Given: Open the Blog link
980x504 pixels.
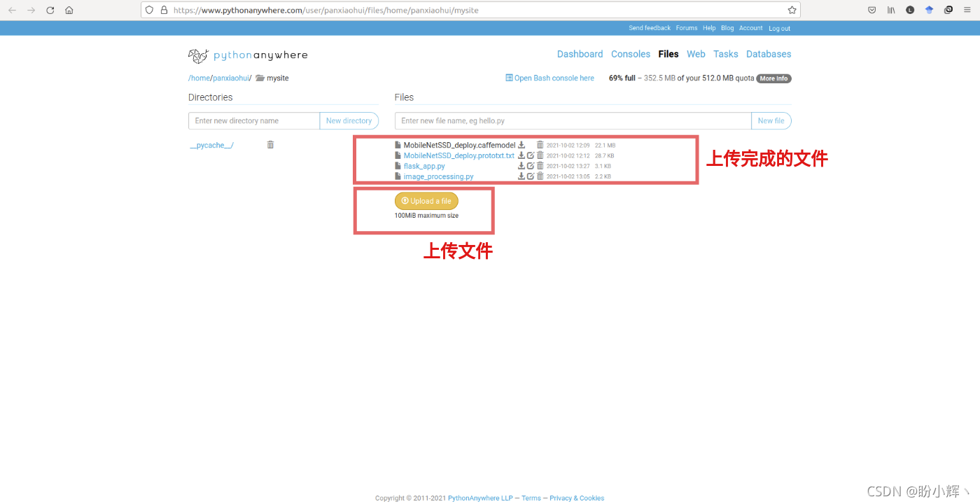Looking at the screenshot, I should [x=727, y=28].
